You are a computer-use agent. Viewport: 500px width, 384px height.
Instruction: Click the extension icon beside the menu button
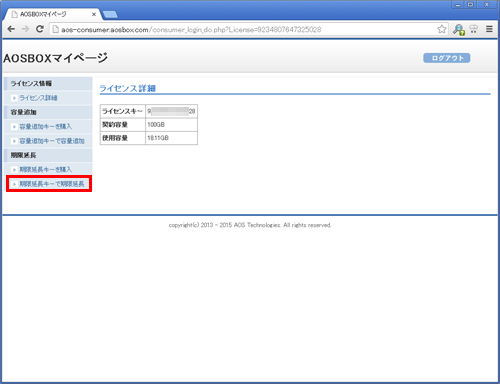[x=474, y=29]
